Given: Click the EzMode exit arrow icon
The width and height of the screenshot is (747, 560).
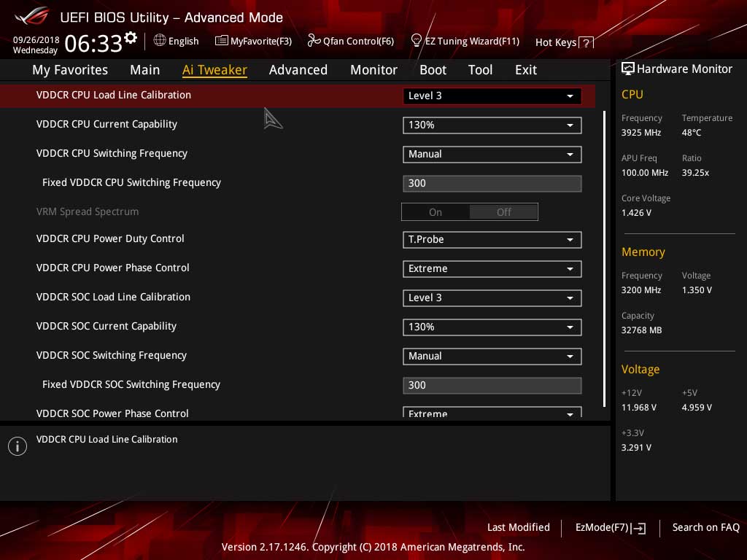Looking at the screenshot, I should (x=639, y=528).
